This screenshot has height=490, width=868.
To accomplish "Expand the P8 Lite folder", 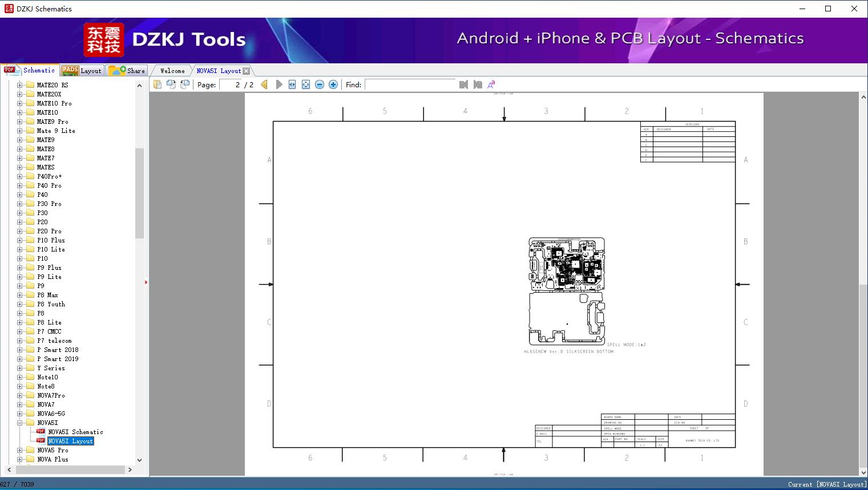I will click(19, 322).
